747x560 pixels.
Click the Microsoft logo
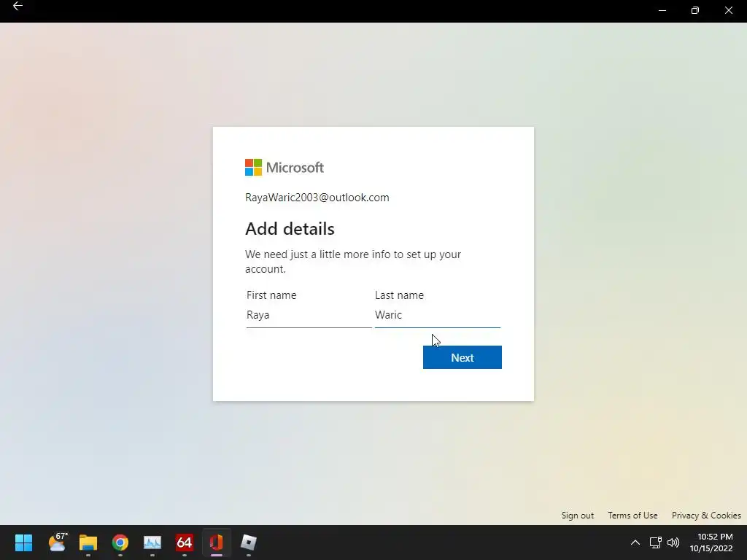[x=285, y=168]
